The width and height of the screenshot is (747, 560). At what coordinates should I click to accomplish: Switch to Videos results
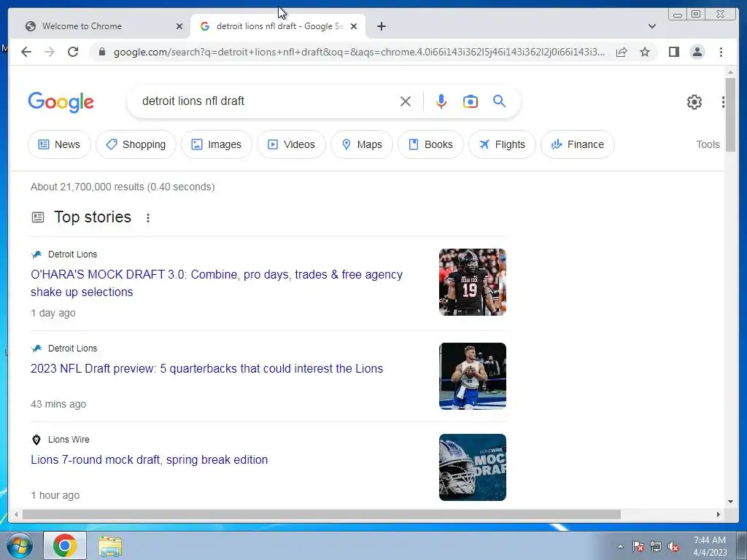coord(291,144)
